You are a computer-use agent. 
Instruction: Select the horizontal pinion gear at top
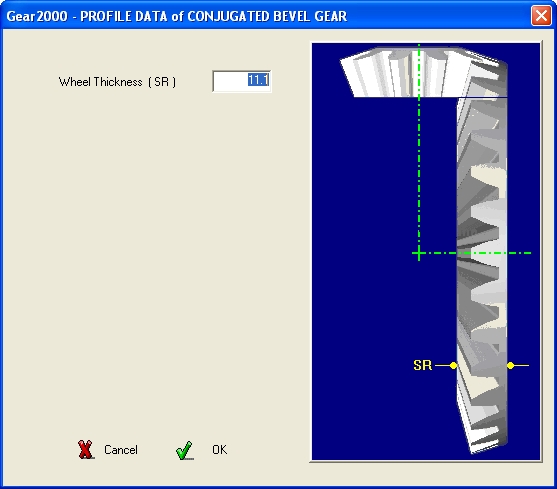coord(423,72)
